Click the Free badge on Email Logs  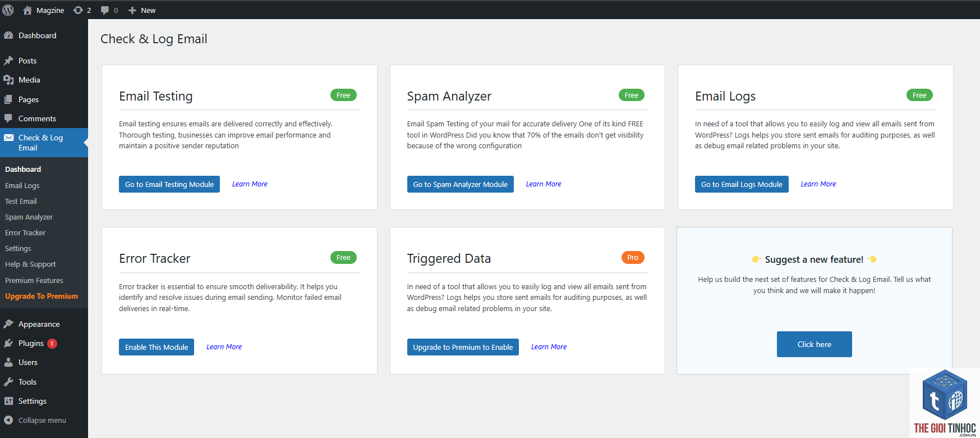(x=919, y=95)
